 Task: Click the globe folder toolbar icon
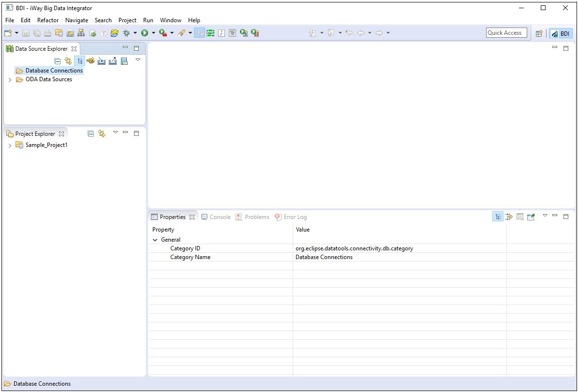(70, 33)
